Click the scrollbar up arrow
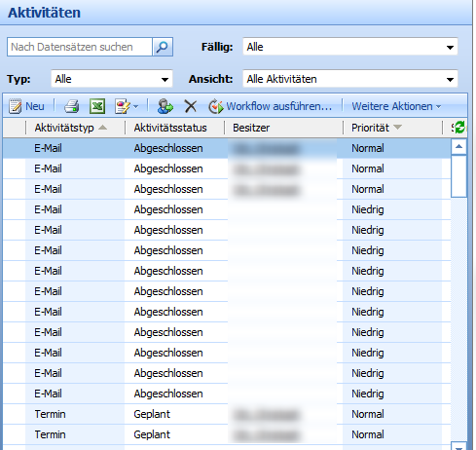 pyautogui.click(x=458, y=147)
